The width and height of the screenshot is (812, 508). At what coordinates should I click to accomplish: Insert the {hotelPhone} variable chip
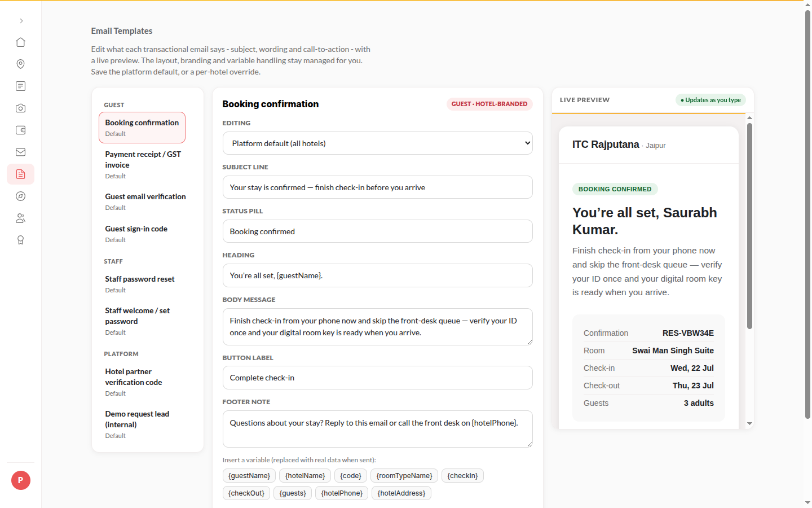(x=342, y=493)
